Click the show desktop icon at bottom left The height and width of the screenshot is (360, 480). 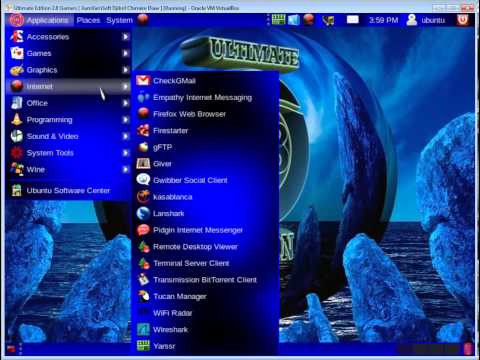tap(11, 349)
